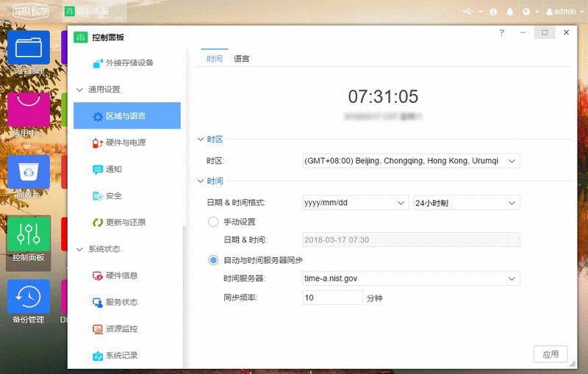Open the 24小时制 time format dropdown
The image size is (588, 374).
pyautogui.click(x=467, y=203)
